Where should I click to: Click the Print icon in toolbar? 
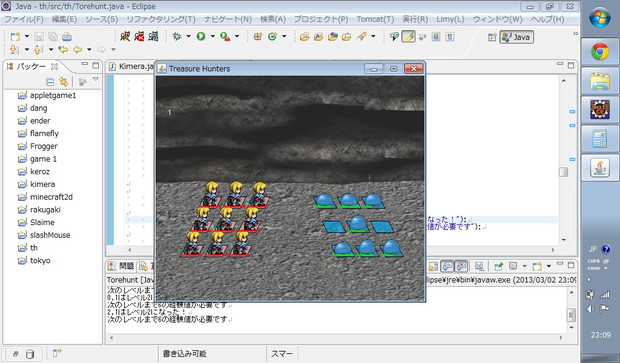(67, 37)
